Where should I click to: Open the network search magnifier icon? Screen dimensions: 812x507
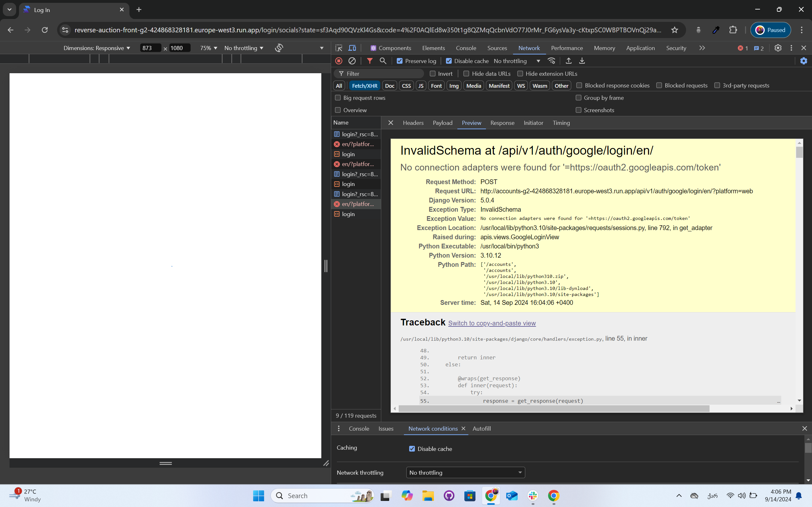383,61
